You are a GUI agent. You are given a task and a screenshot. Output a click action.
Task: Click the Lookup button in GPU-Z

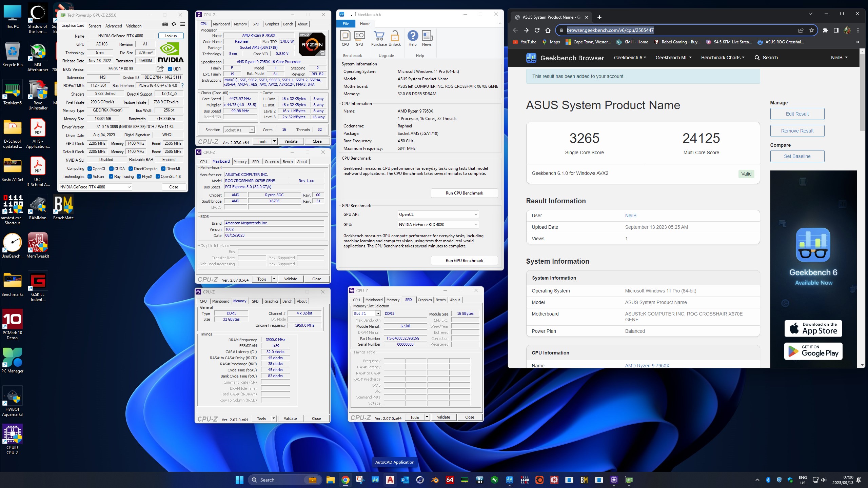171,36
